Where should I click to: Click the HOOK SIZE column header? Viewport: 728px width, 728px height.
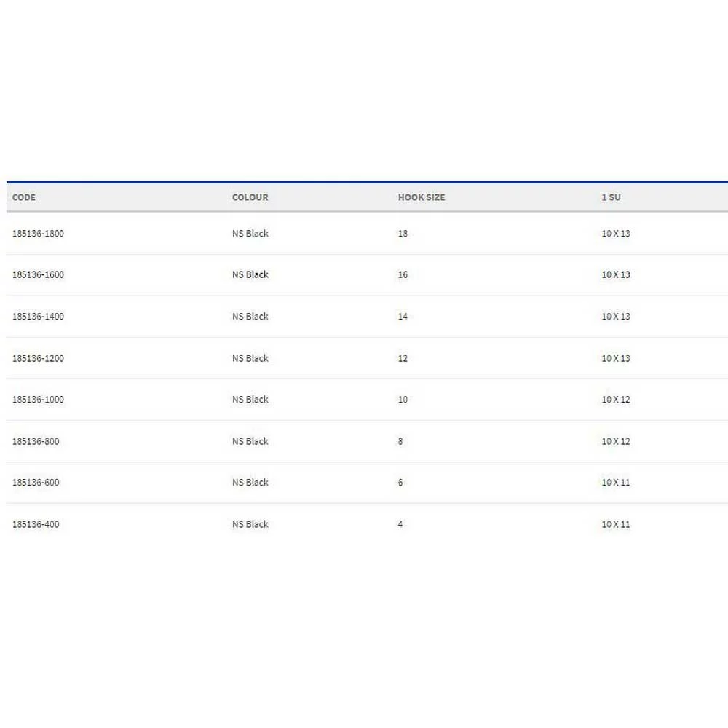421,197
